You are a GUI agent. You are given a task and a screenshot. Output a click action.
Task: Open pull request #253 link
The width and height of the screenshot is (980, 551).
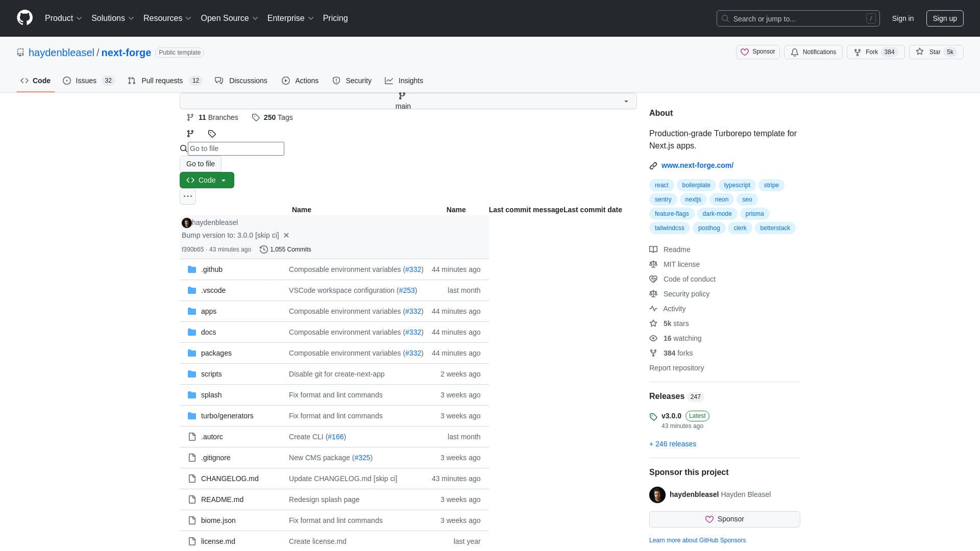click(407, 290)
